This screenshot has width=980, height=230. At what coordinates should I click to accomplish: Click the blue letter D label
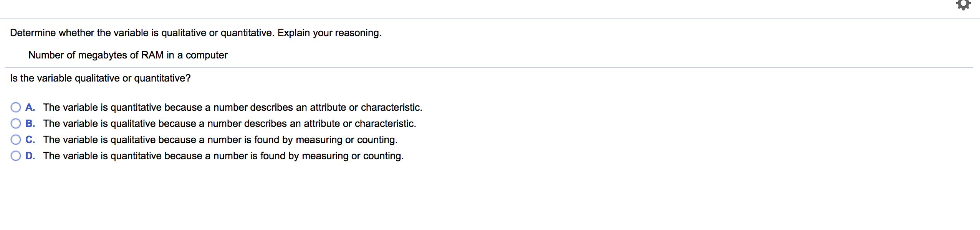pos(30,156)
